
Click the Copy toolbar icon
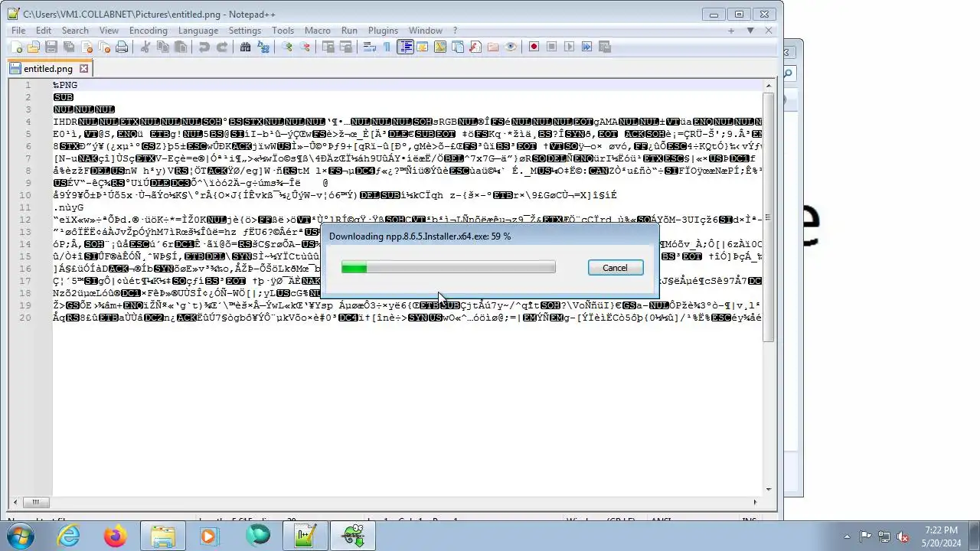163,47
